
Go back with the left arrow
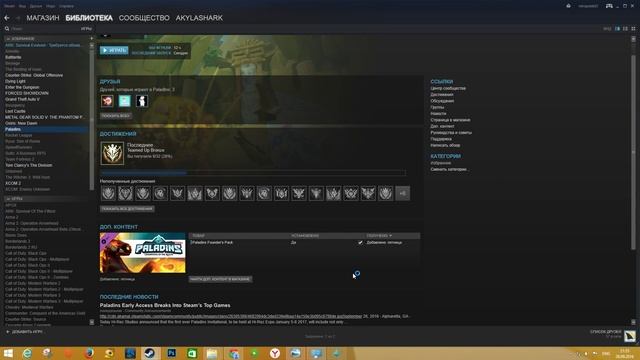point(7,18)
